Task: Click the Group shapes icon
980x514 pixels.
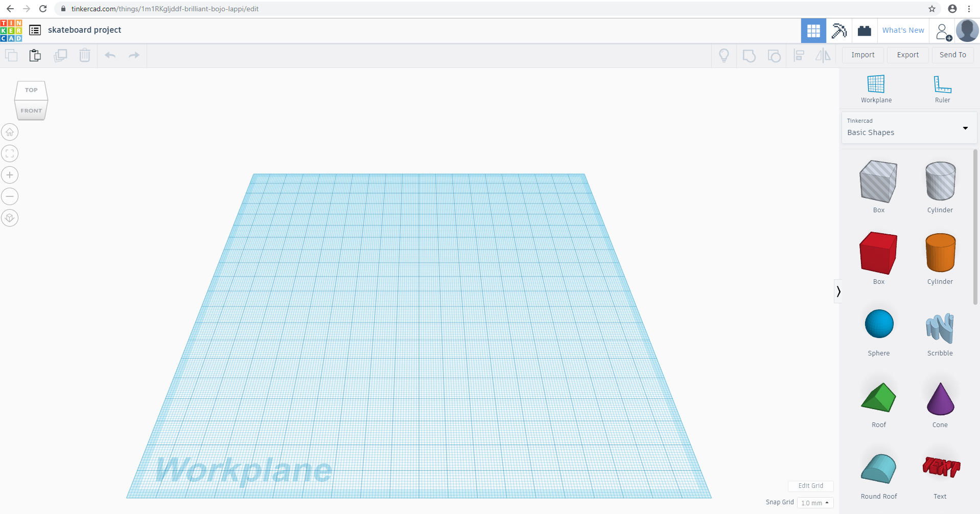Action: point(749,55)
